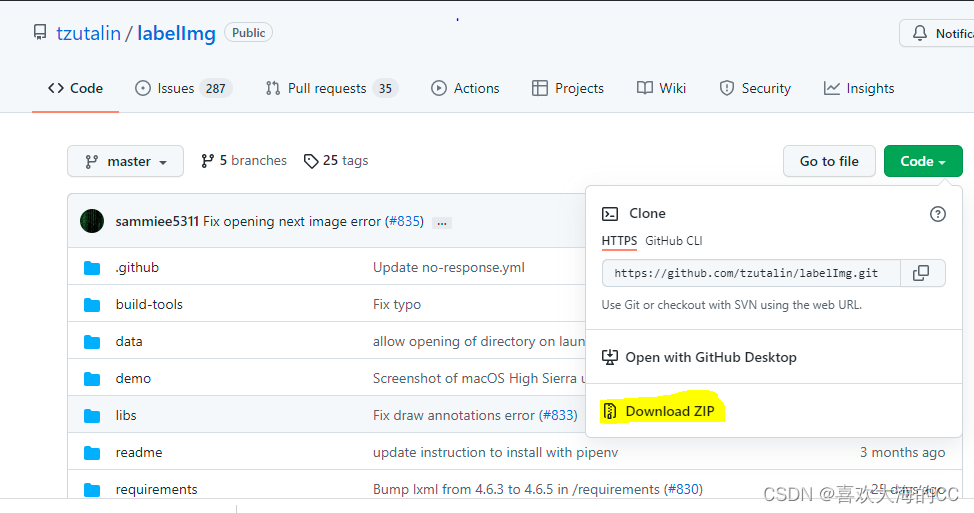Open 'Fix draw annotations error' commit message

coord(453,415)
